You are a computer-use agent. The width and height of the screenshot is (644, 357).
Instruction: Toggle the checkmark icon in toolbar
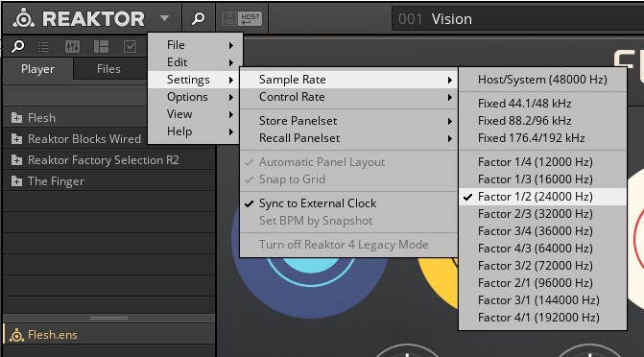click(130, 47)
